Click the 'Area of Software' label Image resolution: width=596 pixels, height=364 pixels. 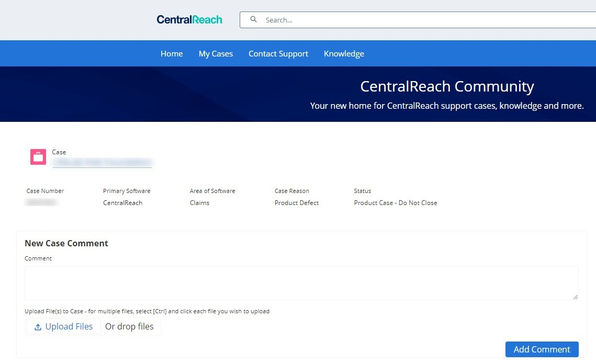212,191
